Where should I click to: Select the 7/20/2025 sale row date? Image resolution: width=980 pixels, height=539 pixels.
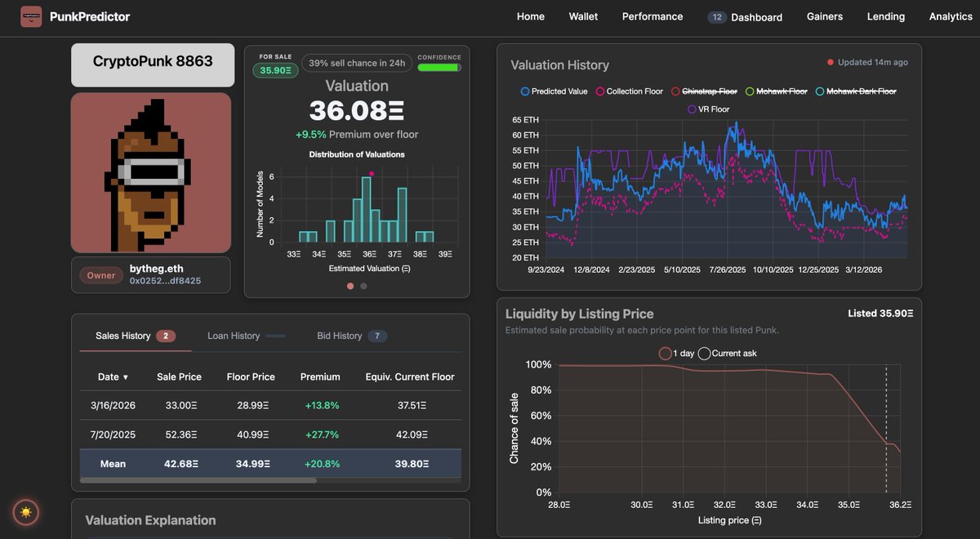113,434
